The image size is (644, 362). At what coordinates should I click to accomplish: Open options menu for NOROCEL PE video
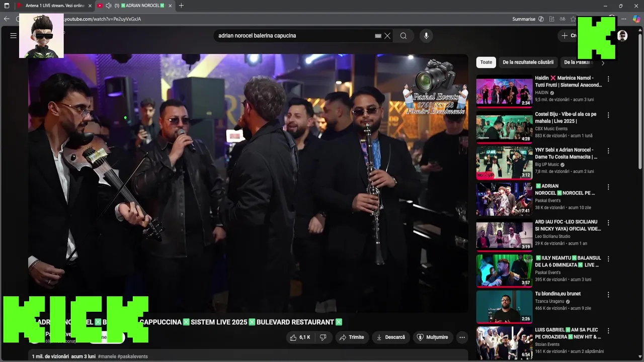(x=608, y=187)
